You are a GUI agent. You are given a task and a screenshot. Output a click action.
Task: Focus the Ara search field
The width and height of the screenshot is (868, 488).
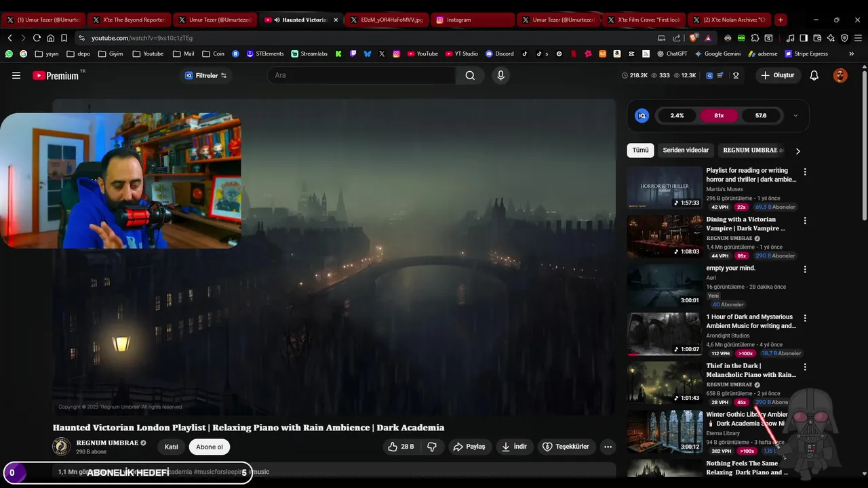[x=361, y=75]
